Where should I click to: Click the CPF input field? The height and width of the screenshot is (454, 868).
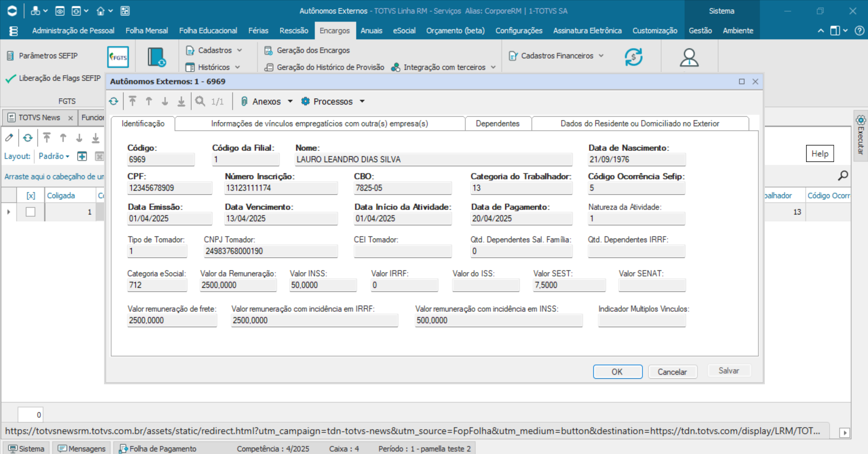point(170,188)
